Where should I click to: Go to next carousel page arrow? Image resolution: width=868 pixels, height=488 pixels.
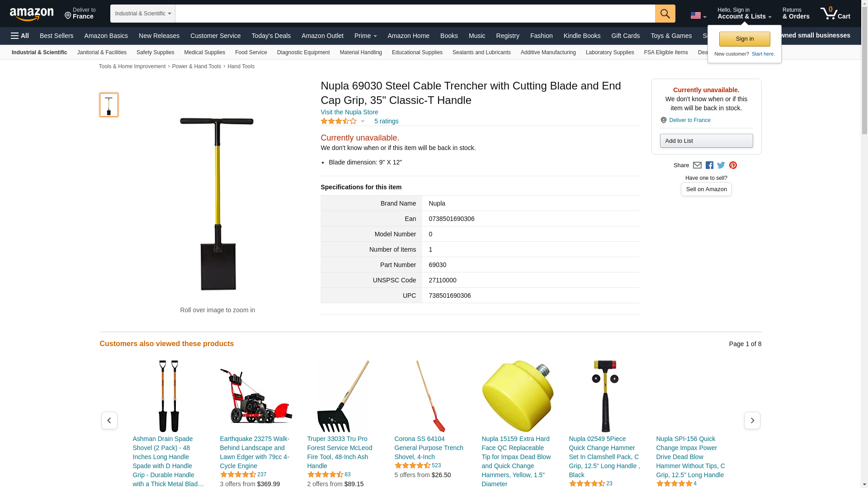pos(752,420)
